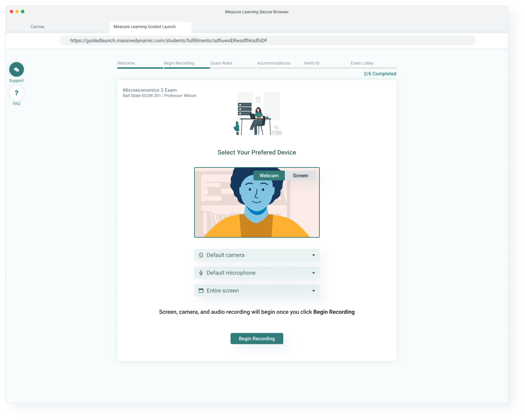Open the Support chat icon

[x=16, y=69]
